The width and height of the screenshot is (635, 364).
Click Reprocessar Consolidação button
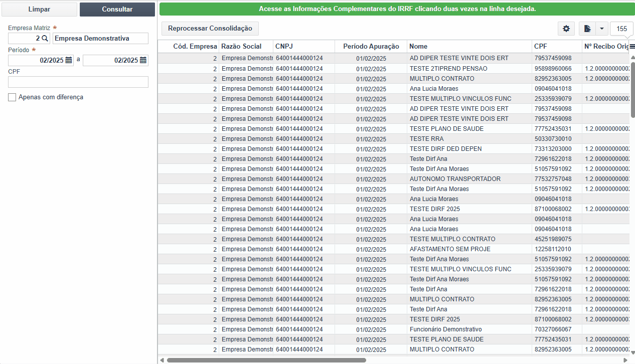point(210,29)
